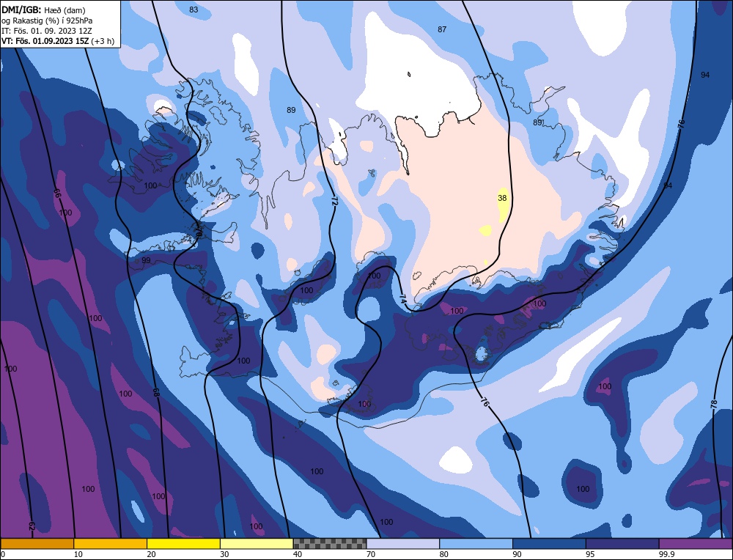Pick the light blue 80–90 legend swatch

476,544
